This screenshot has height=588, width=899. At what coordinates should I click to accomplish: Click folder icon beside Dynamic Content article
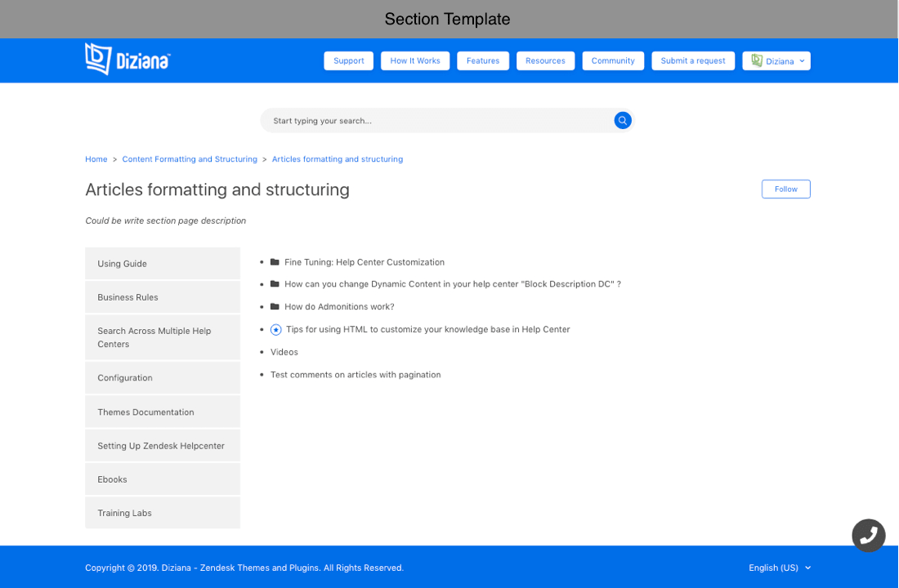pos(275,284)
